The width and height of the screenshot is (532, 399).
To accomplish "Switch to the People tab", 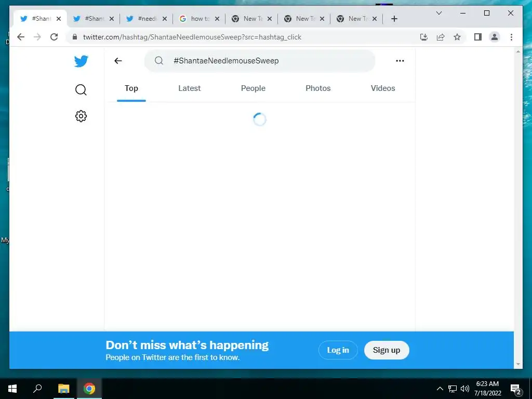I will 253,88.
